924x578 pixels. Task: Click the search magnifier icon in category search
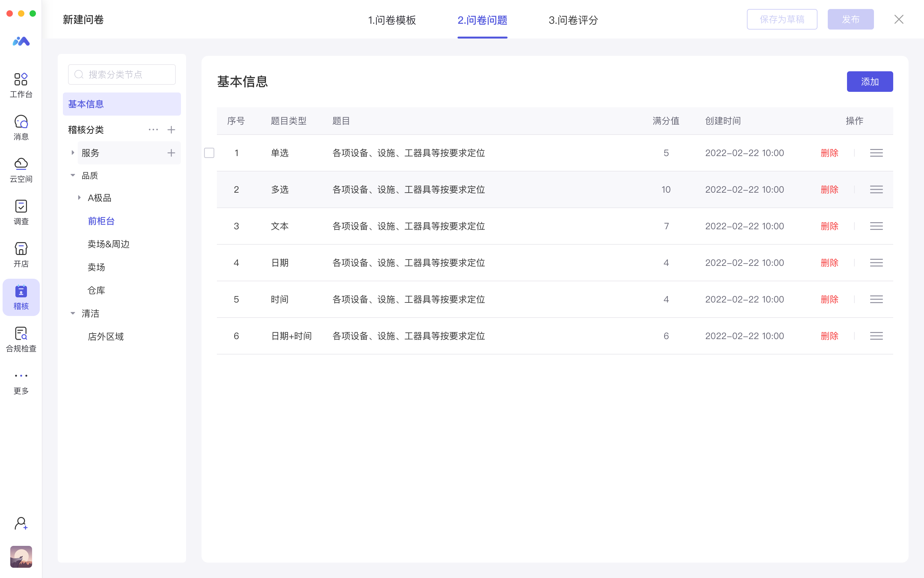click(x=79, y=74)
